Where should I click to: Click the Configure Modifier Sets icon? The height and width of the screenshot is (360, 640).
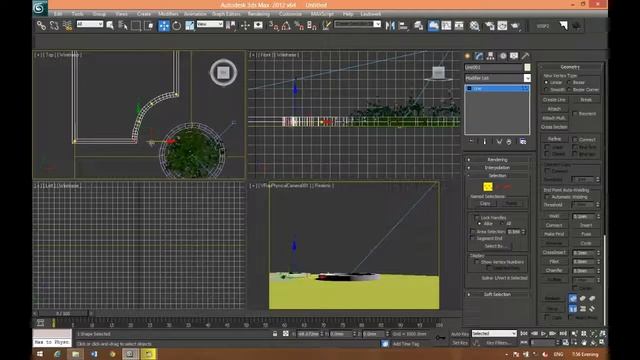pyautogui.click(x=523, y=141)
